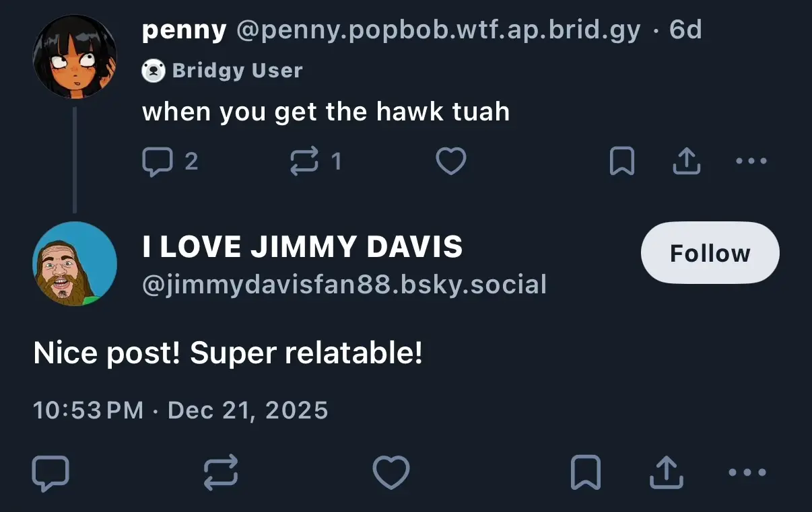The height and width of the screenshot is (512, 812).
Task: Reply to the 'Nice post! Super relatable!' post
Action: (50, 472)
